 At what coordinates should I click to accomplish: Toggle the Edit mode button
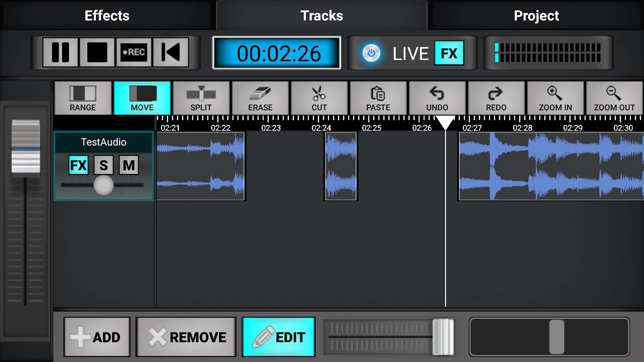point(279,337)
